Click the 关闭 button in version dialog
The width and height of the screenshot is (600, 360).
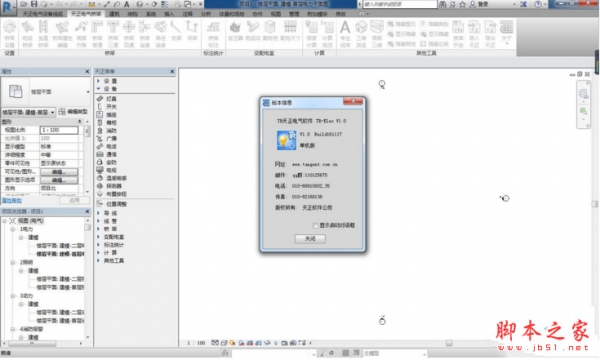point(310,239)
